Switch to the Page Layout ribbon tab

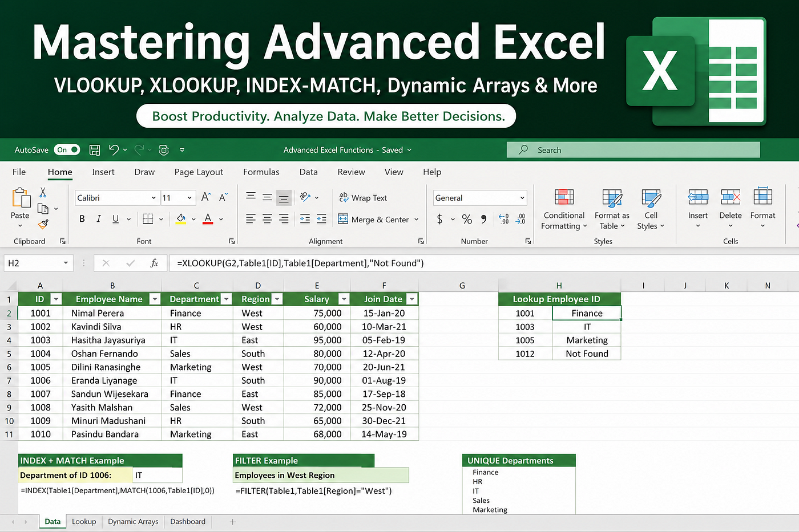pyautogui.click(x=199, y=172)
